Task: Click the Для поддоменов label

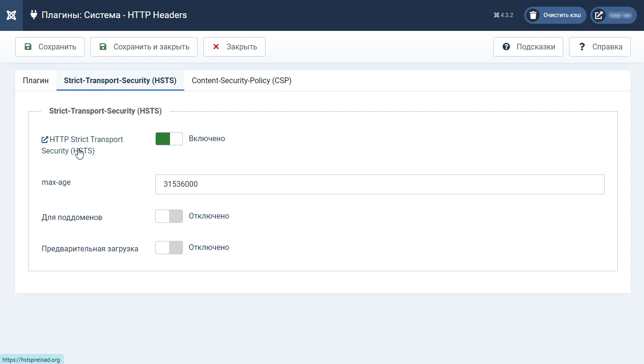Action: [x=72, y=218]
